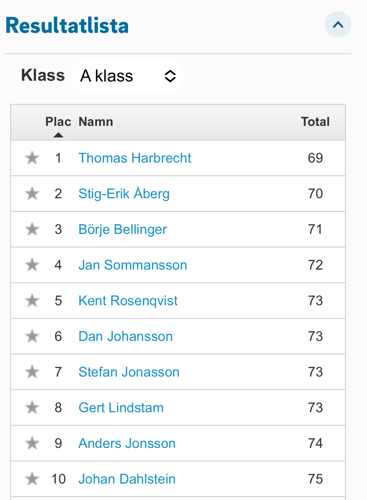Star the Dan Johansson entry

click(x=32, y=336)
